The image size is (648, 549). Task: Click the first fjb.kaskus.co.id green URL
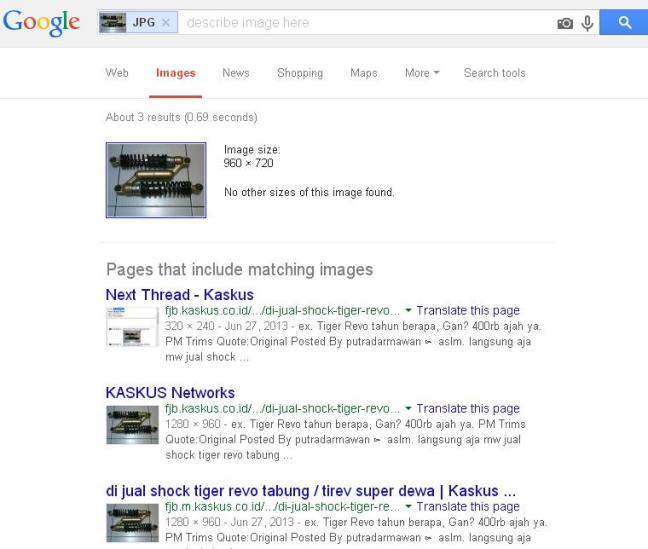282,310
